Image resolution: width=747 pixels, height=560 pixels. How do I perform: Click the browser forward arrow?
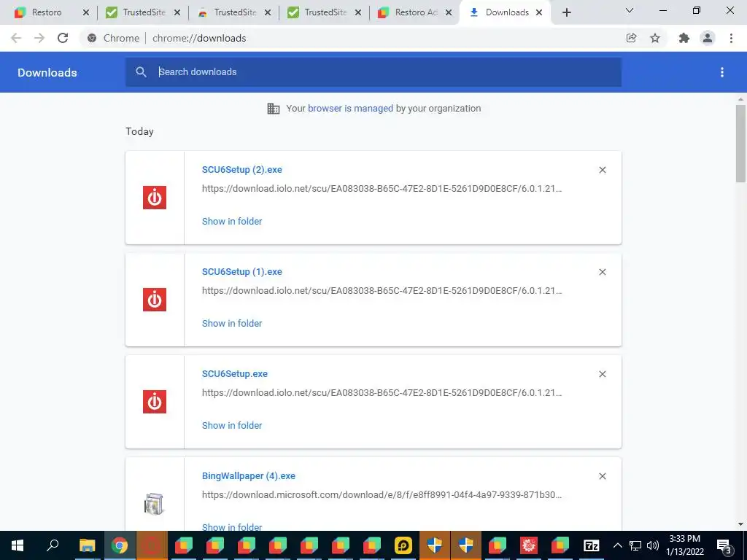[39, 38]
